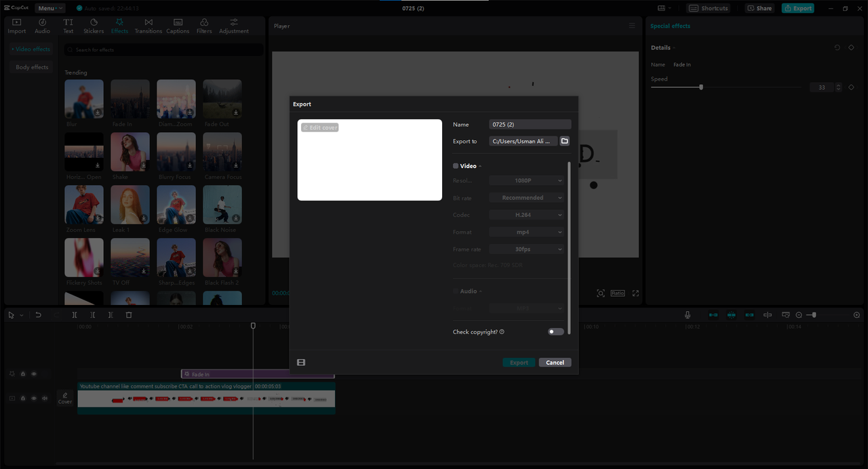Undo the last action
This screenshot has height=469, width=868.
click(39, 315)
